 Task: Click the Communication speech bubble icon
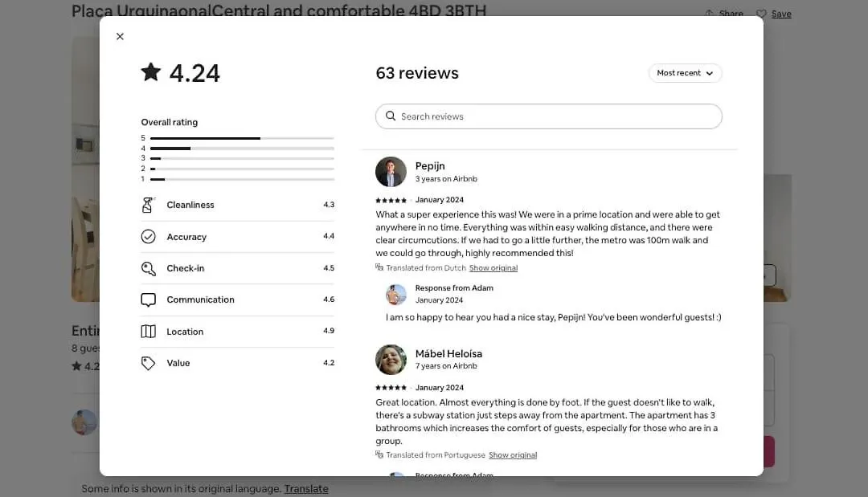point(149,299)
